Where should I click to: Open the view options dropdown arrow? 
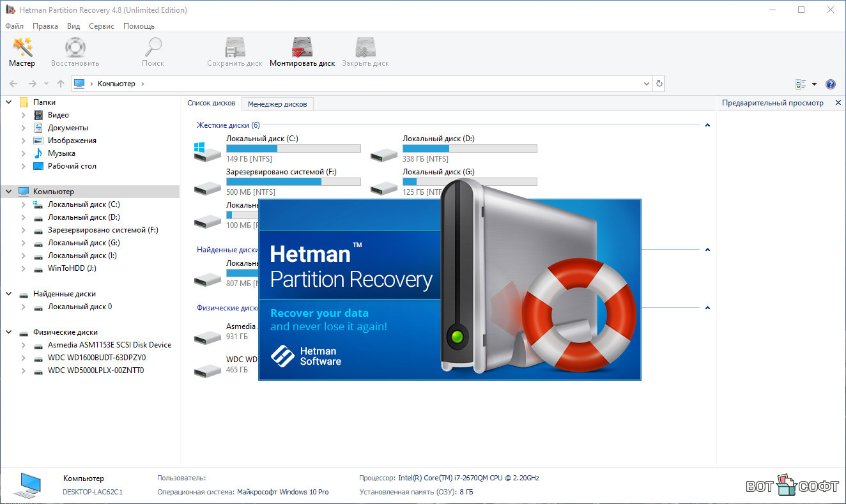[x=814, y=84]
